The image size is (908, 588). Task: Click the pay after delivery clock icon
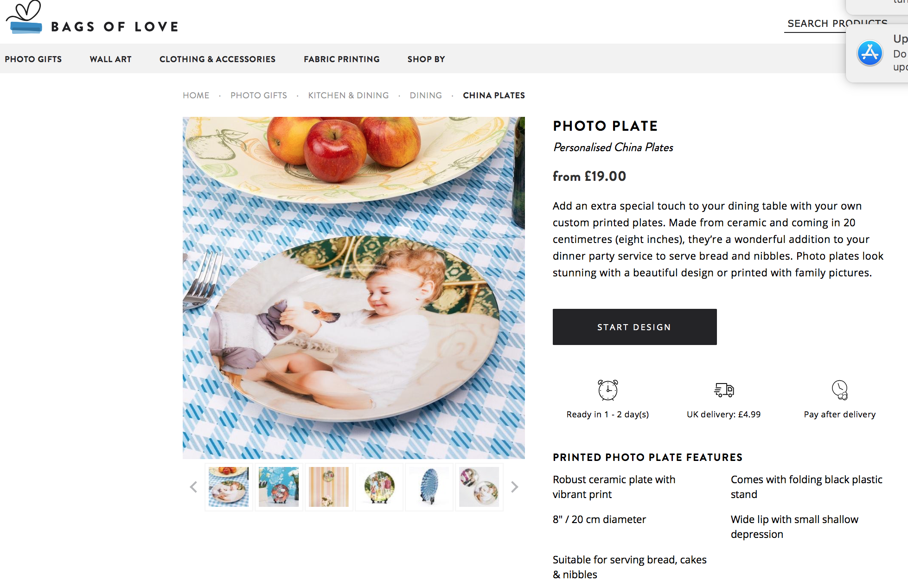[x=839, y=390]
